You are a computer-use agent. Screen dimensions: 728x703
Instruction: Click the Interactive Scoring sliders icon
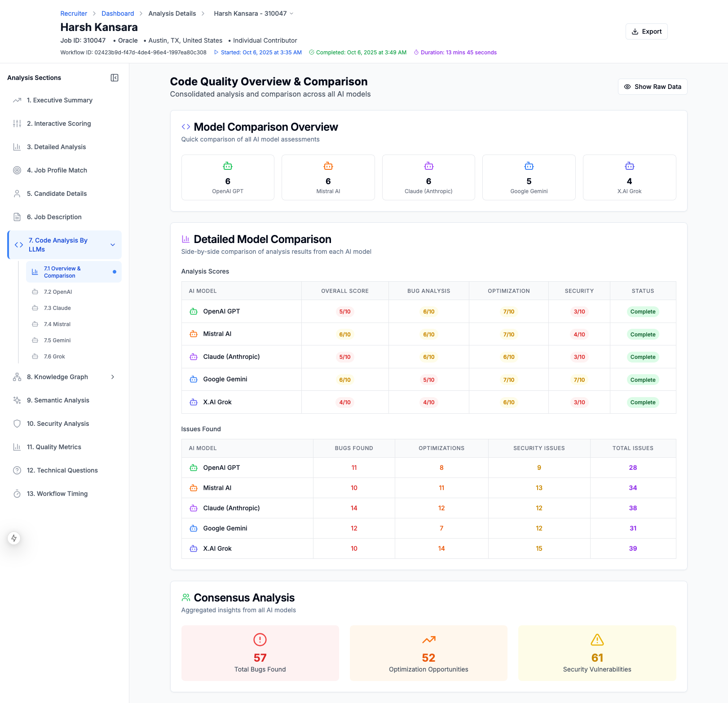(x=17, y=124)
